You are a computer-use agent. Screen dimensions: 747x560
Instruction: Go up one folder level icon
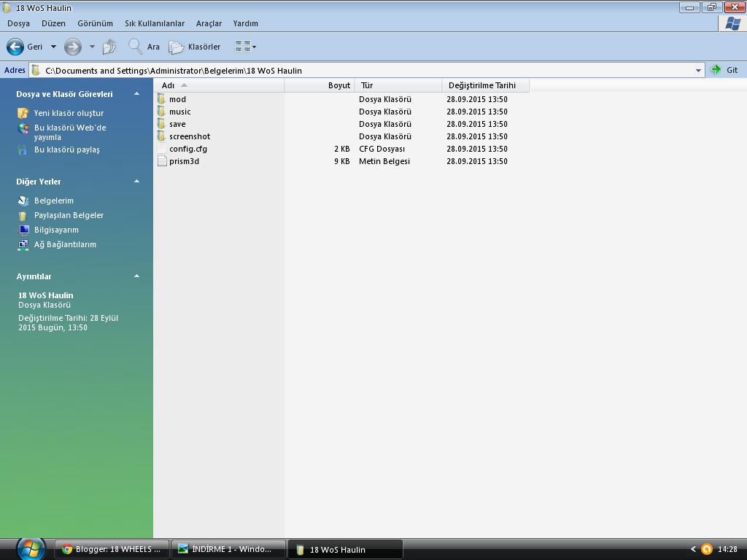coord(109,47)
